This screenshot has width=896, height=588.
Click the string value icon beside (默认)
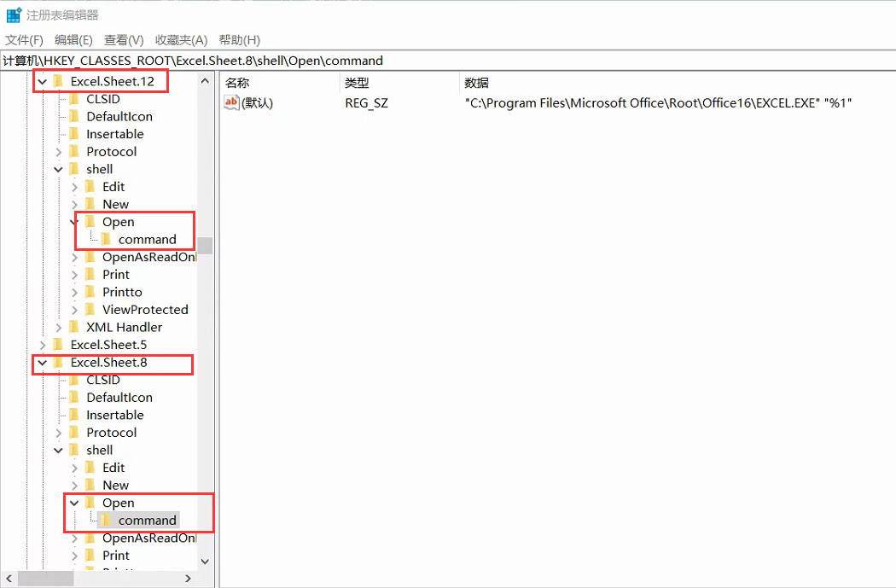231,102
